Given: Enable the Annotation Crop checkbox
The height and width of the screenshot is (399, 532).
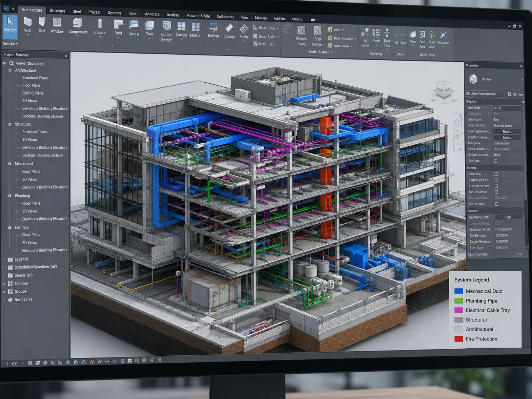Looking at the screenshot, I should point(496,186).
